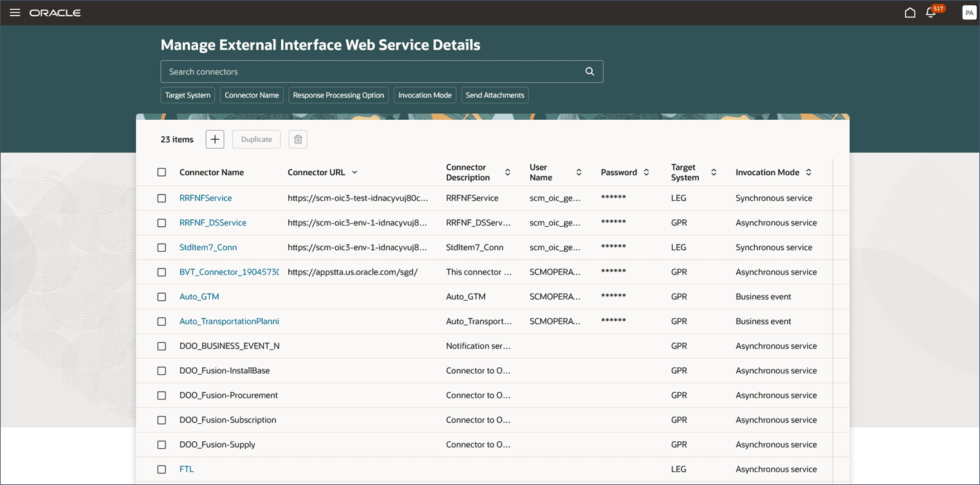Image resolution: width=980 pixels, height=485 pixels.
Task: Select the RRFNFService row checkbox
Action: point(162,198)
